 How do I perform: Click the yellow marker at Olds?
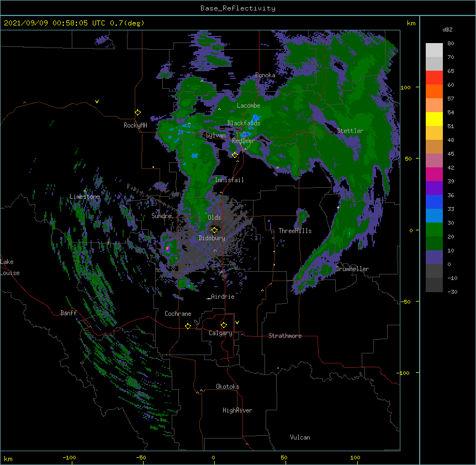coord(214,230)
